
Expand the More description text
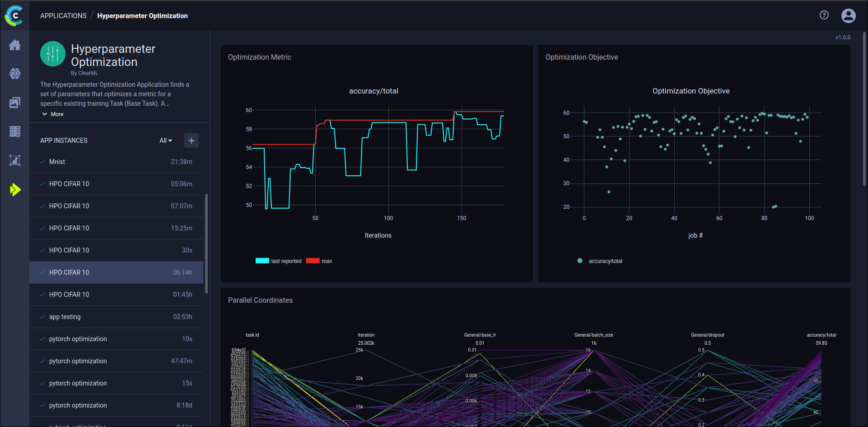[x=53, y=114]
